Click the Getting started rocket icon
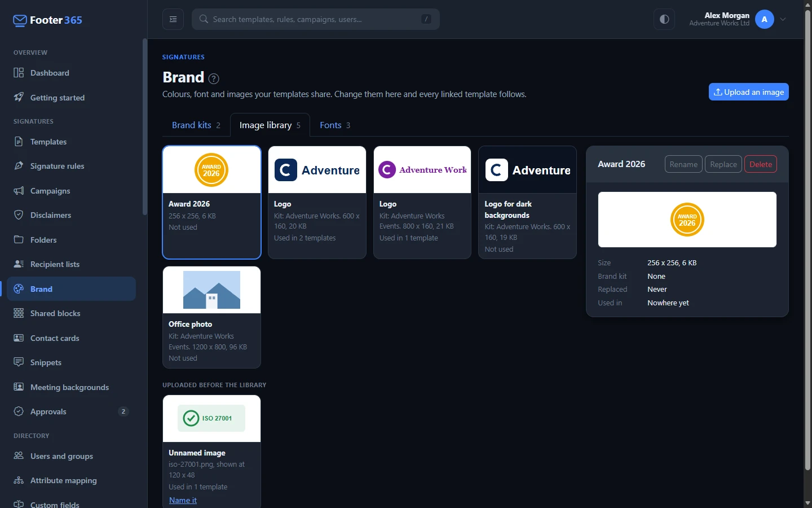The image size is (812, 508). pyautogui.click(x=19, y=97)
